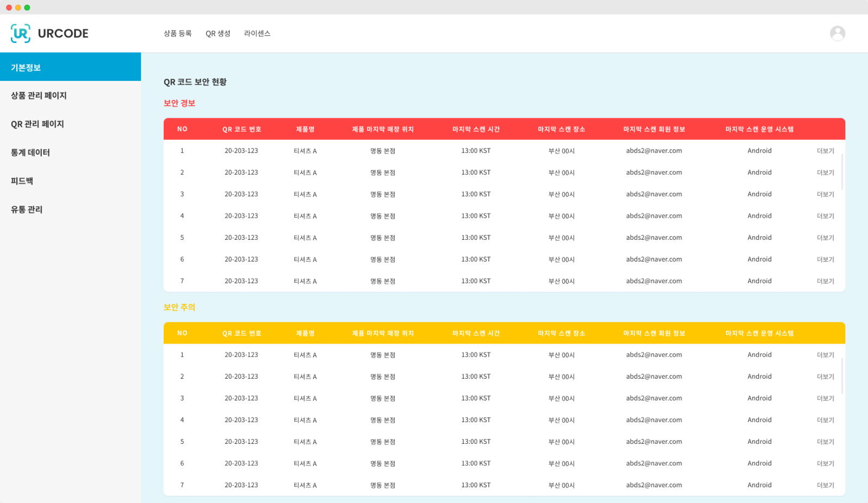Open 피드백 in the sidebar
The image size is (868, 503).
coord(22,181)
